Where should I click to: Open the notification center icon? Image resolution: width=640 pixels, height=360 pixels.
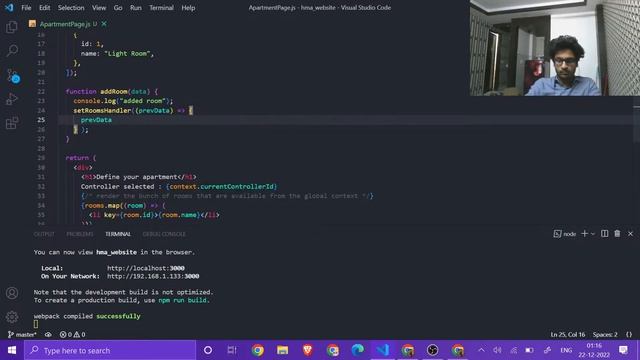click(x=623, y=350)
